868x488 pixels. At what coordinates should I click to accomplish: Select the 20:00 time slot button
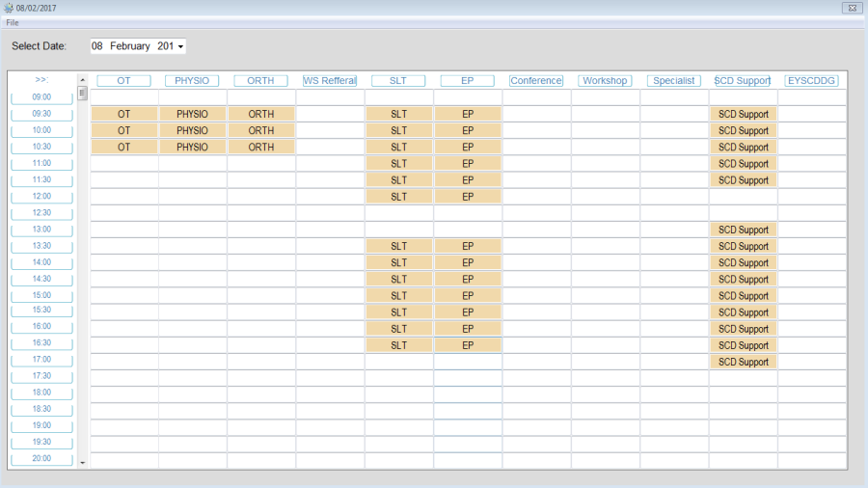41,459
